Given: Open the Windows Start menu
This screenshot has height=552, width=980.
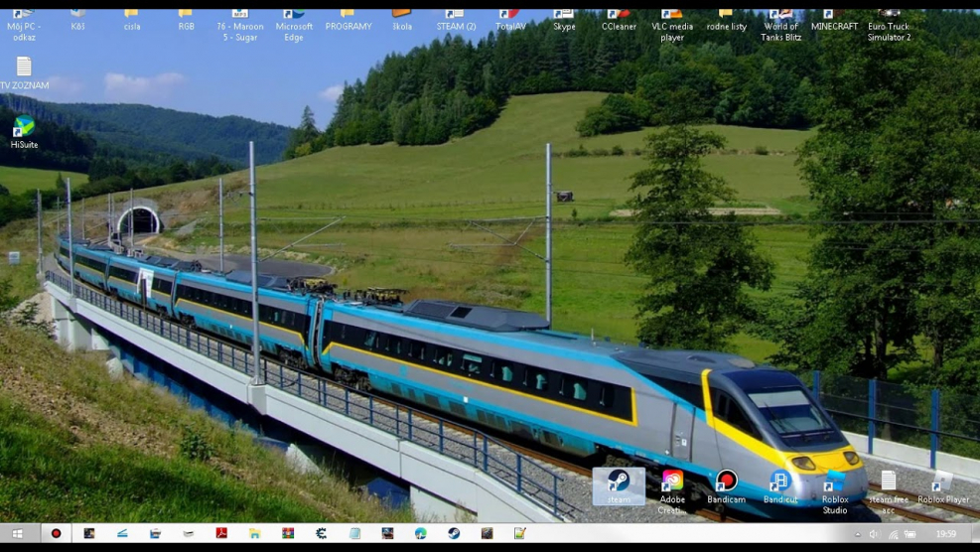Looking at the screenshot, I should point(18,533).
